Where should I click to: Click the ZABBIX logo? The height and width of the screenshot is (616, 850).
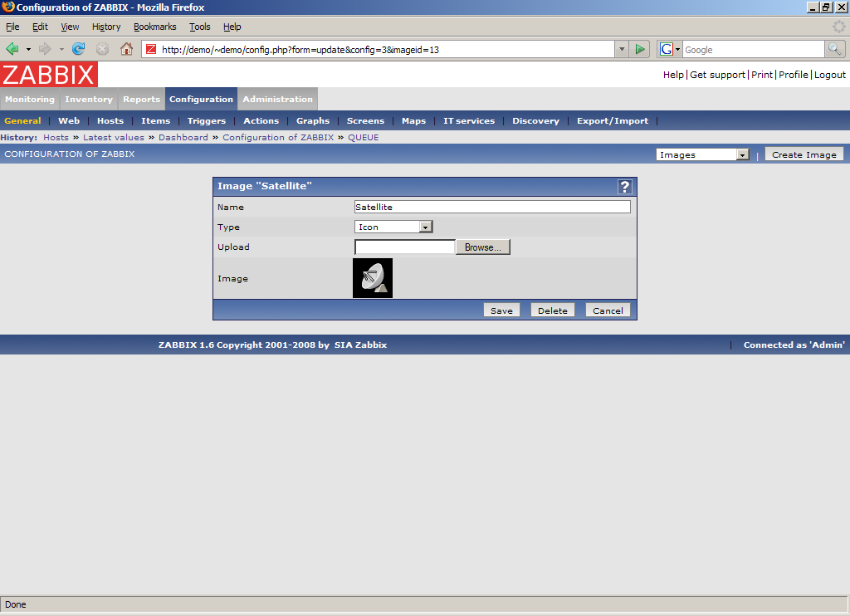click(x=49, y=74)
